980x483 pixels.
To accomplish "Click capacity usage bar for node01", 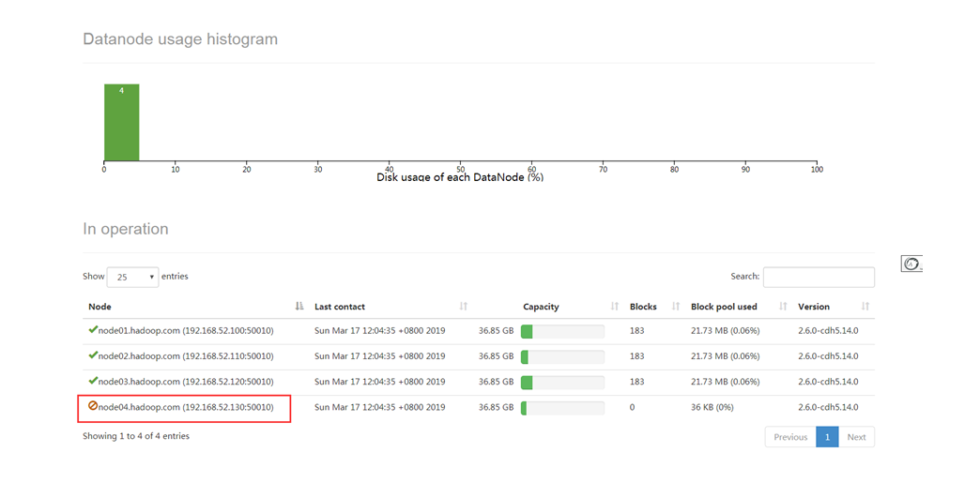I will coord(562,331).
